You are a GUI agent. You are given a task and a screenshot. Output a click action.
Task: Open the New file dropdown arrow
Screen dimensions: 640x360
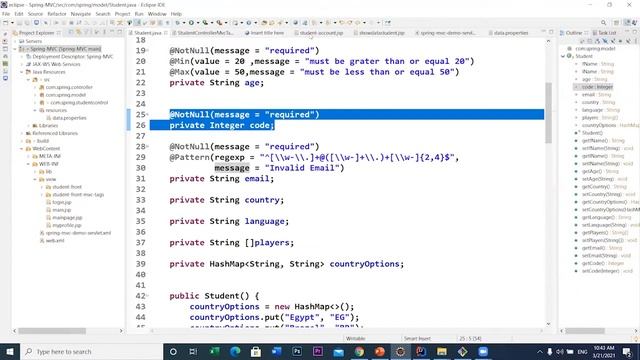[12, 23]
